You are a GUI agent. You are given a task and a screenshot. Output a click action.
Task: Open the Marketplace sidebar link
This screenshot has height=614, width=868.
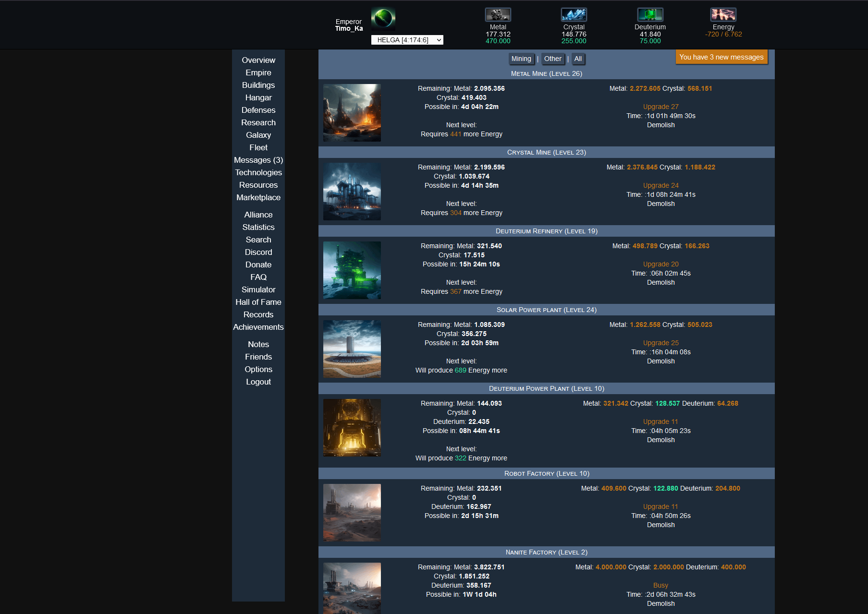[258, 197]
